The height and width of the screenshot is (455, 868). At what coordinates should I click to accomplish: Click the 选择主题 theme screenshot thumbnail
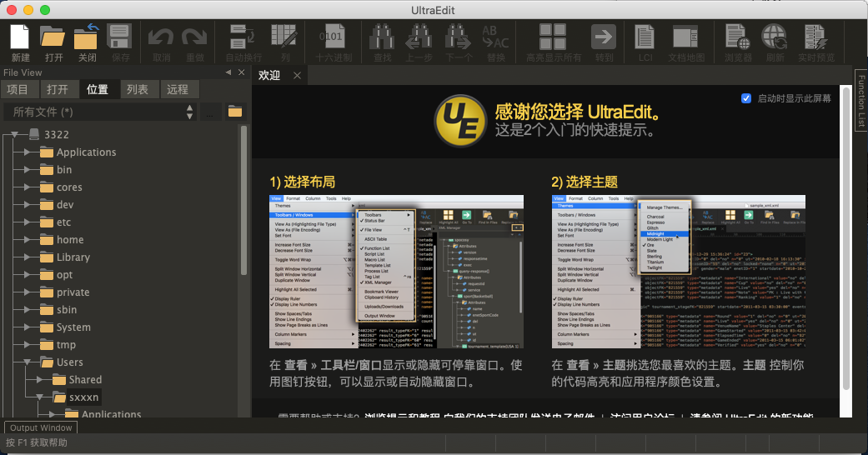point(679,272)
